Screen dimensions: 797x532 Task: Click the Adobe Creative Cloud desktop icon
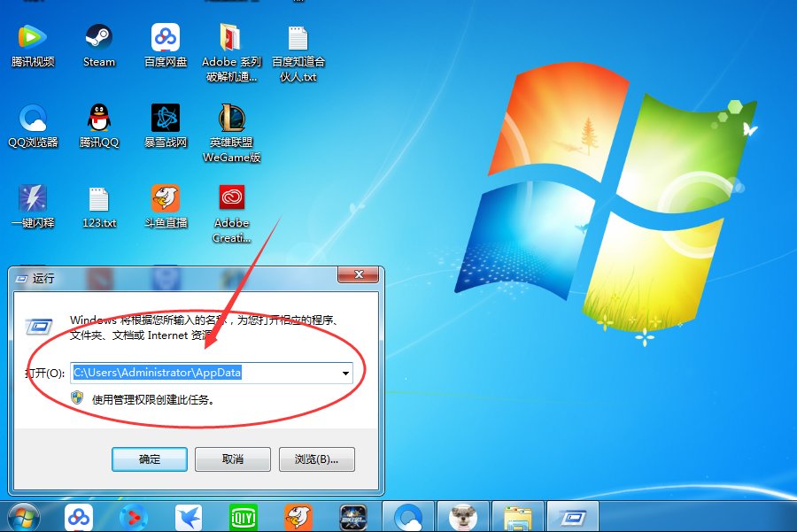232,198
